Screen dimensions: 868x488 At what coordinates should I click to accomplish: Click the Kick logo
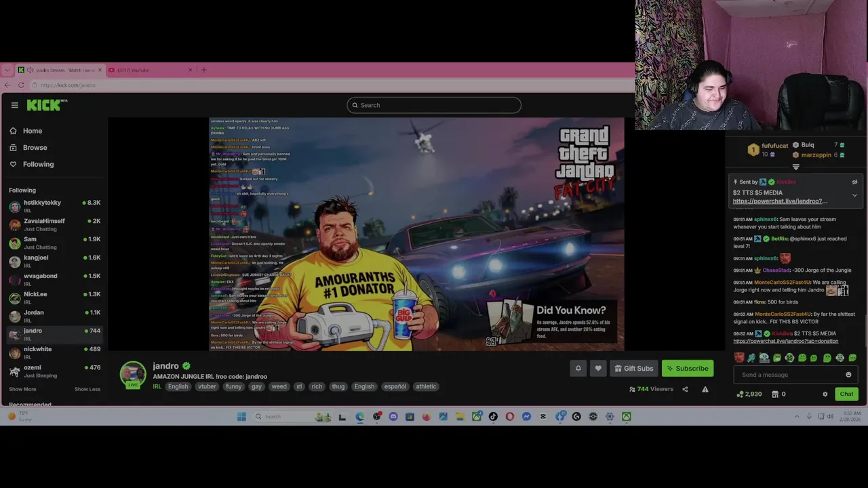[47, 104]
